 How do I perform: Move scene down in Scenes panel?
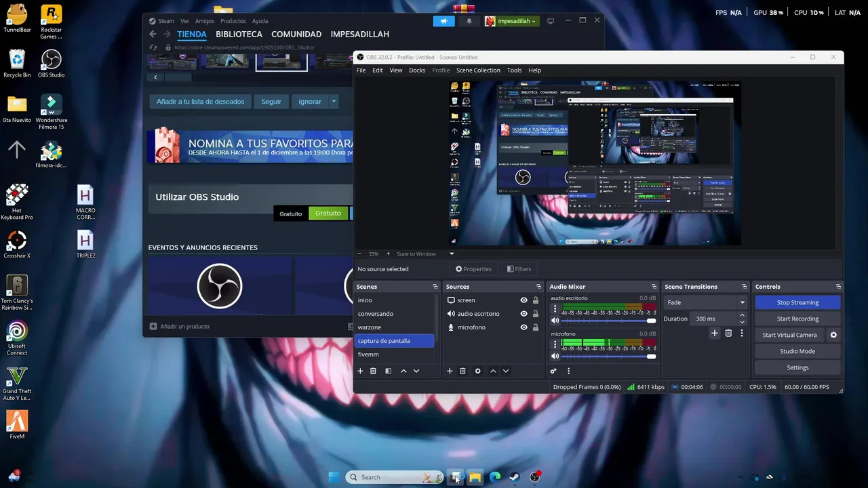416,371
